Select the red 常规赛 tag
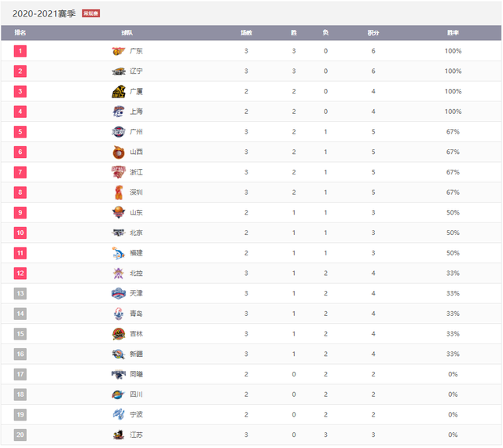This screenshot has height=448, width=503. tap(91, 14)
